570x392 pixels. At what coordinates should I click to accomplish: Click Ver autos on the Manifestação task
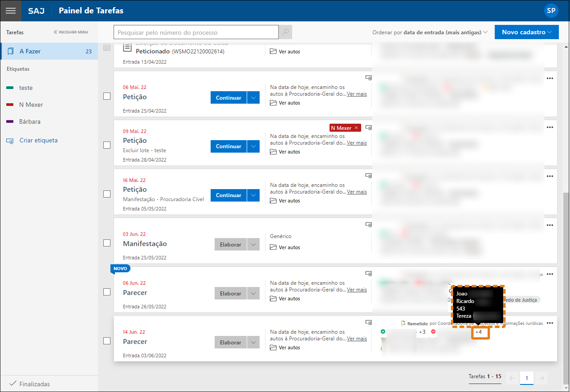coord(289,247)
